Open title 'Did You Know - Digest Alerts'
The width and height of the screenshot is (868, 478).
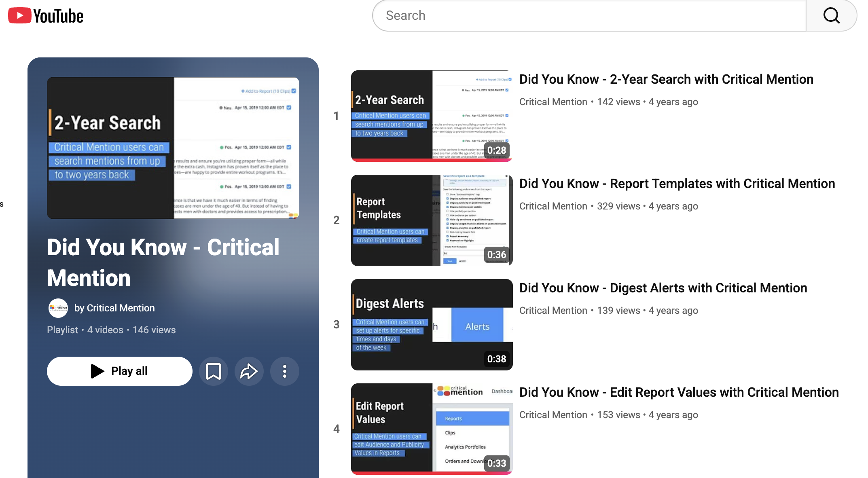(x=663, y=288)
